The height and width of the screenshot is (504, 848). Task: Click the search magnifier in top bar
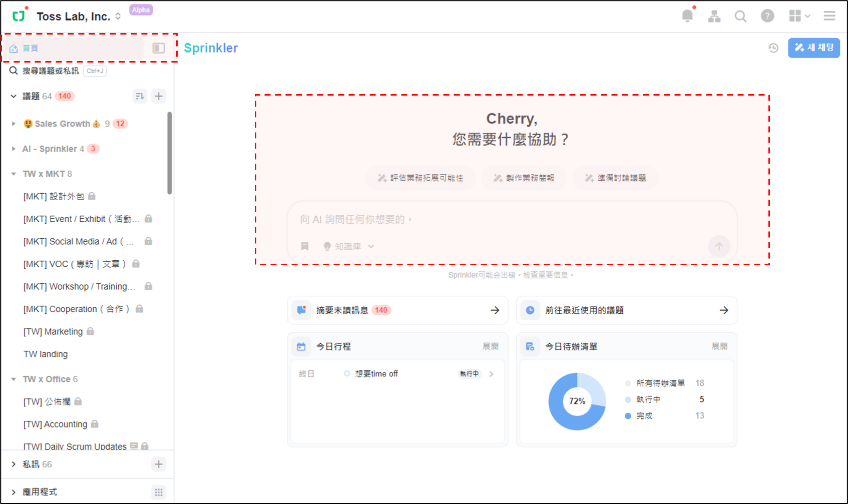740,17
